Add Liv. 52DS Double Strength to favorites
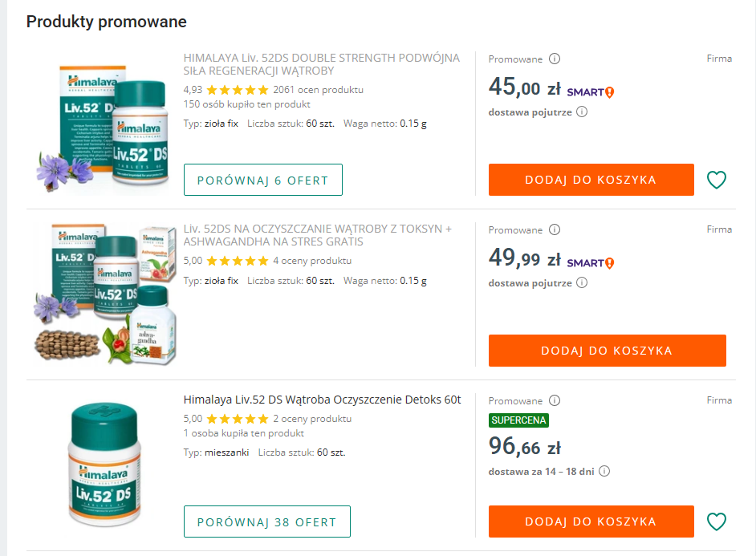Image resolution: width=756 pixels, height=556 pixels. click(716, 180)
